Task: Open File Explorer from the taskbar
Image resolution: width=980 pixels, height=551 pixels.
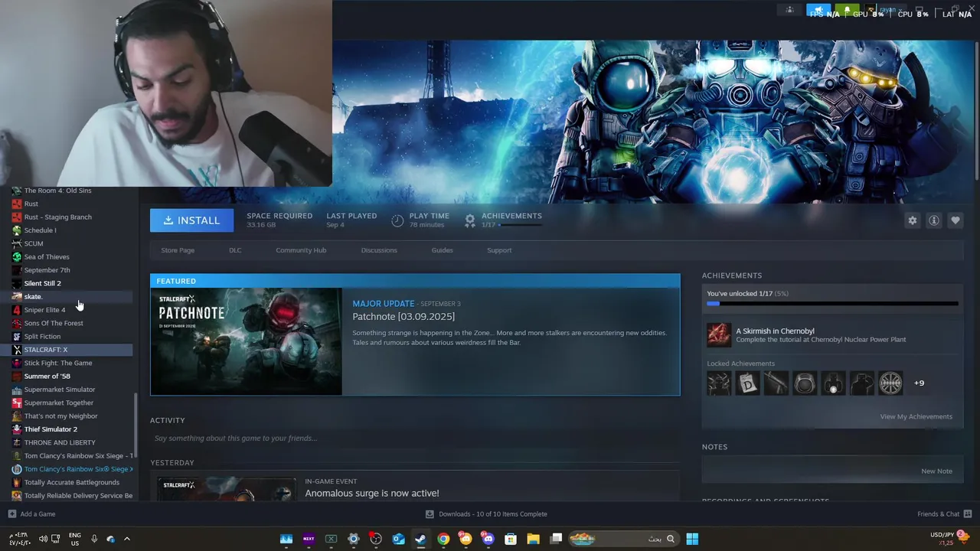Action: coord(533,539)
